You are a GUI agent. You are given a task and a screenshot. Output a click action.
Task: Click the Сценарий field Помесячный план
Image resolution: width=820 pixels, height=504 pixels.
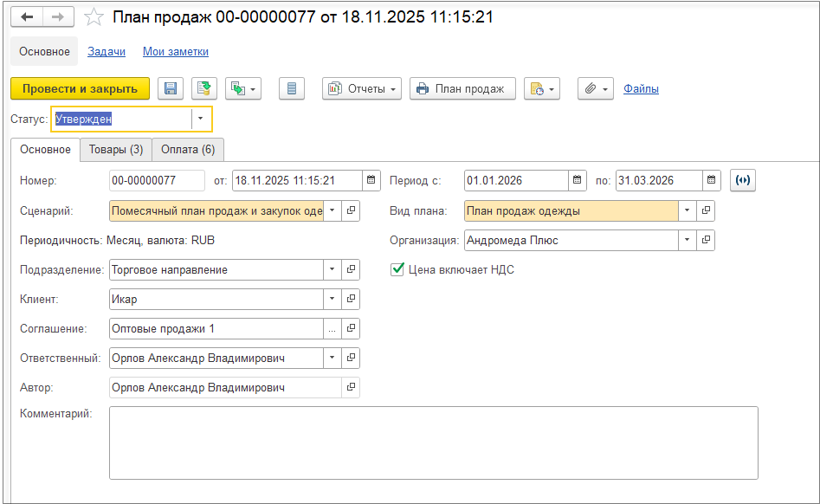click(216, 210)
